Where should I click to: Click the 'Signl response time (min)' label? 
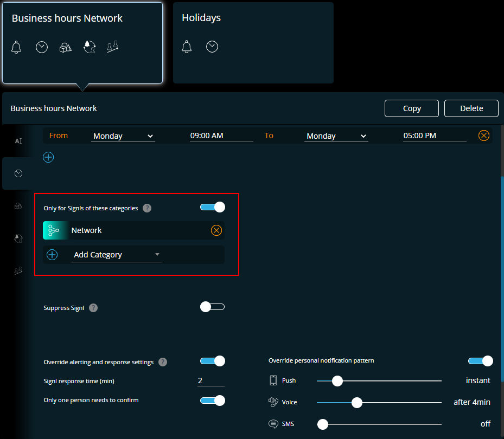[79, 381]
